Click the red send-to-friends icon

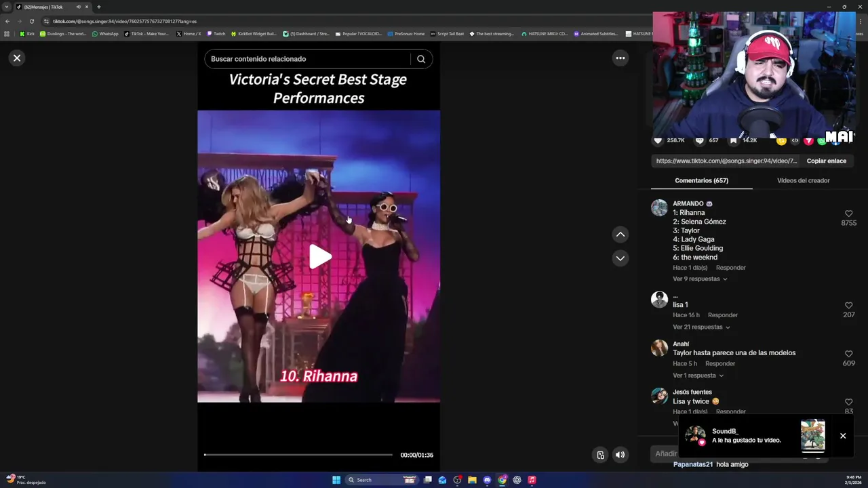[x=808, y=140]
